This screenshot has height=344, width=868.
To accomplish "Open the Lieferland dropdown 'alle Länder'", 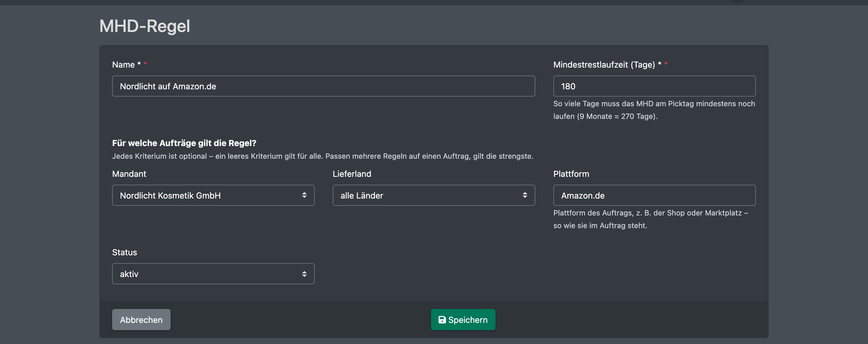I will (434, 195).
